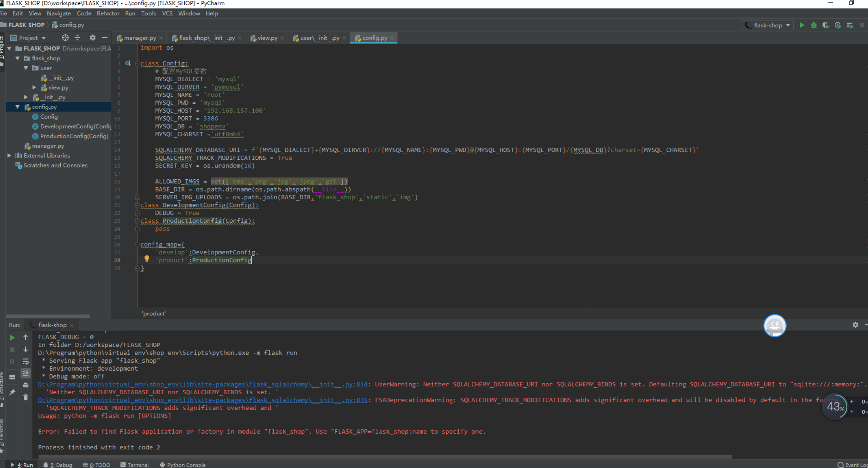Screen dimensions: 868x468
Task: Open the Project panel gear settings
Action: [92, 38]
